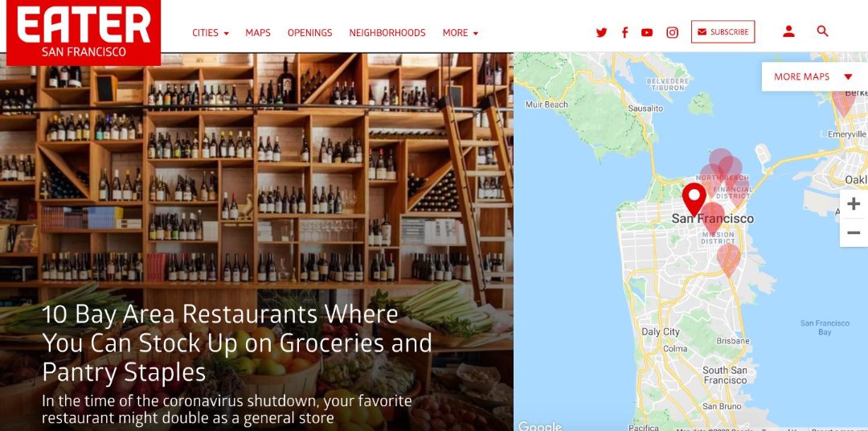
Task: Zoom in the map with plus
Action: [854, 203]
